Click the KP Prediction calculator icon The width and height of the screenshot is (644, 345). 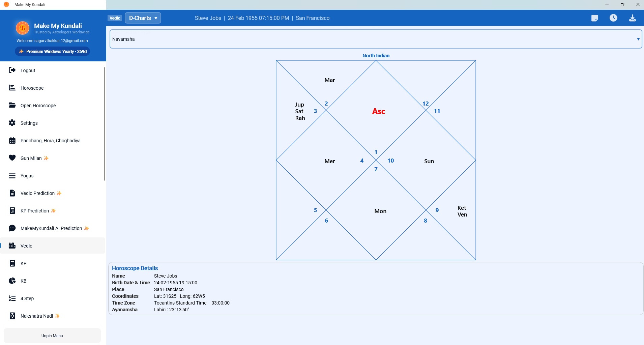tap(12, 210)
